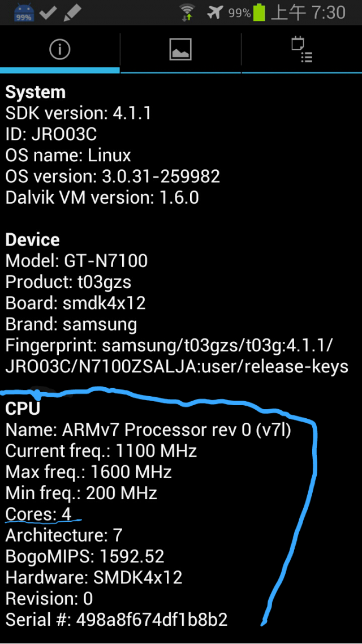Tap the battery 99% android notification icon
This screenshot has width=362, height=644.
coord(23,12)
